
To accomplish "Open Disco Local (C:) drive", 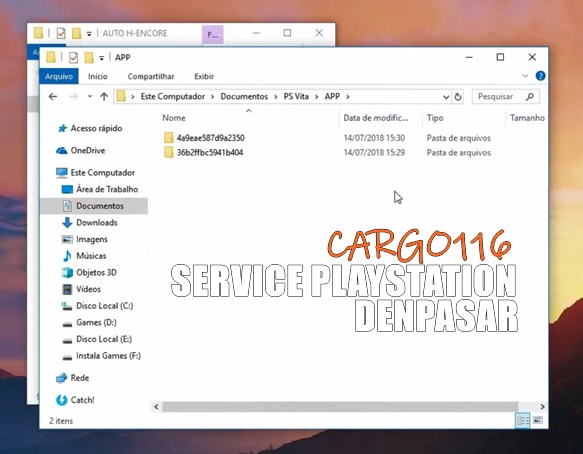I will [104, 306].
